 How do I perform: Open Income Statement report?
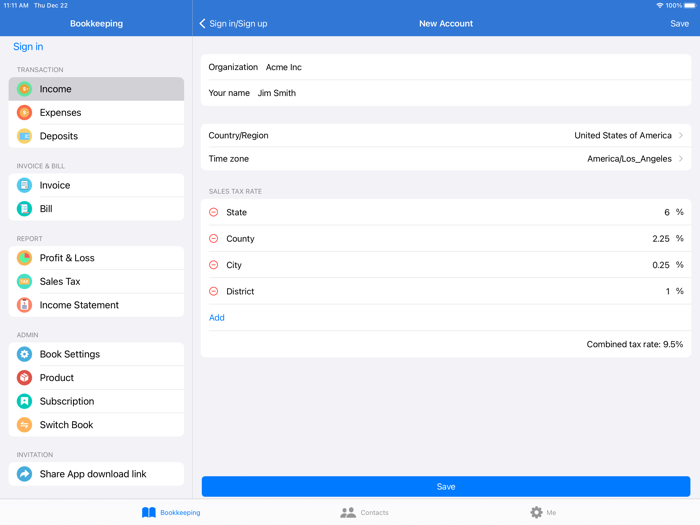96,305
